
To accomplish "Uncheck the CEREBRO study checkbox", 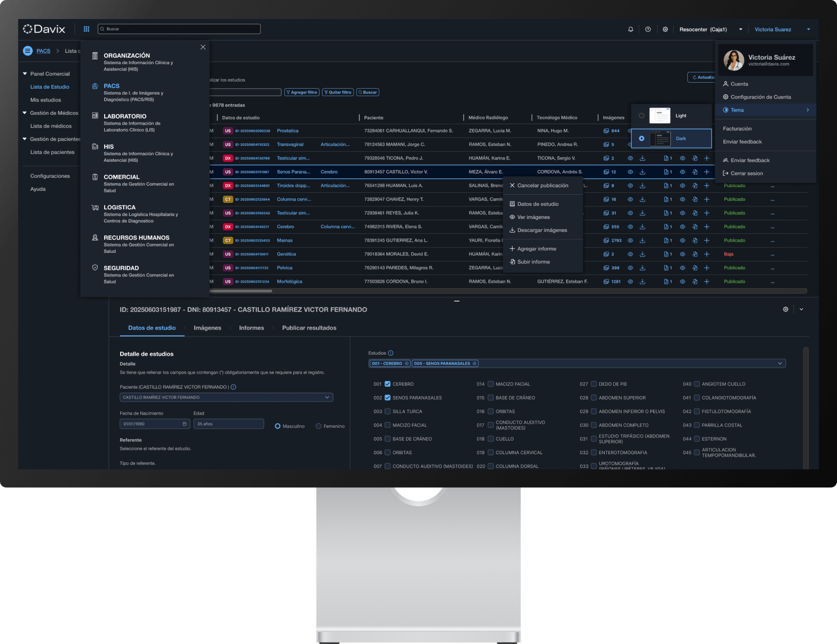I will pyautogui.click(x=387, y=384).
